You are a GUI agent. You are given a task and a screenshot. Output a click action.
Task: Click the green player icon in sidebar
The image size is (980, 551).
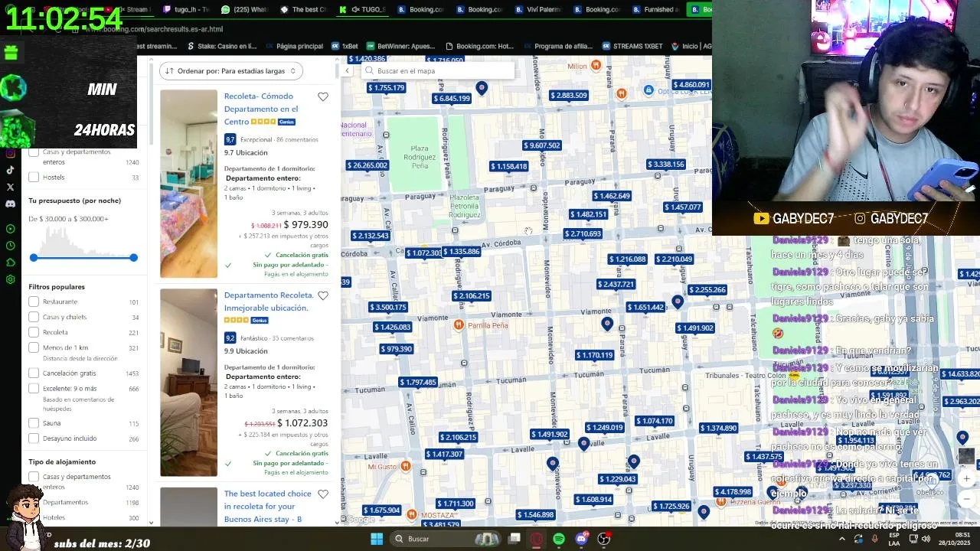point(10,229)
